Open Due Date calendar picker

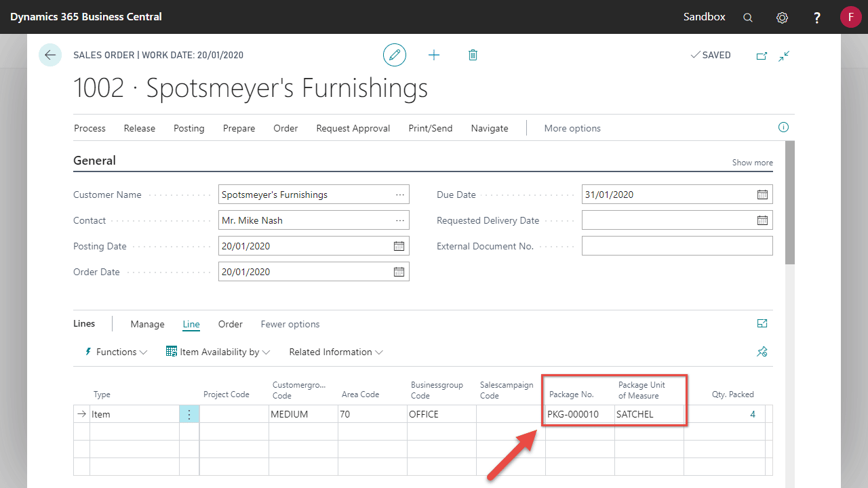pyautogui.click(x=762, y=195)
